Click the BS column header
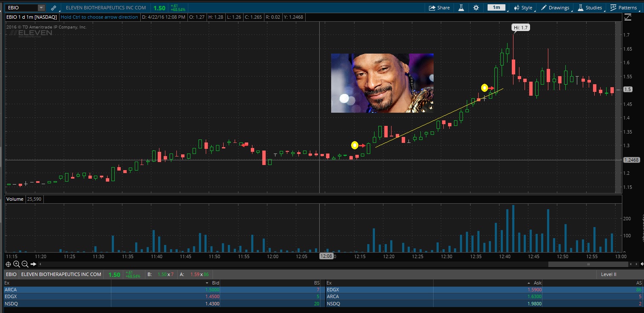 pyautogui.click(x=316, y=283)
